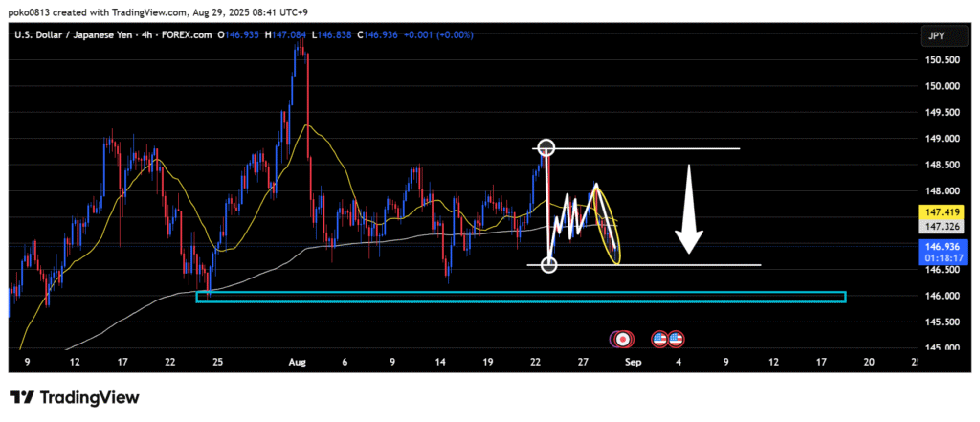The height and width of the screenshot is (422, 980).
Task: Click the second US flag event icon
Action: point(676,339)
